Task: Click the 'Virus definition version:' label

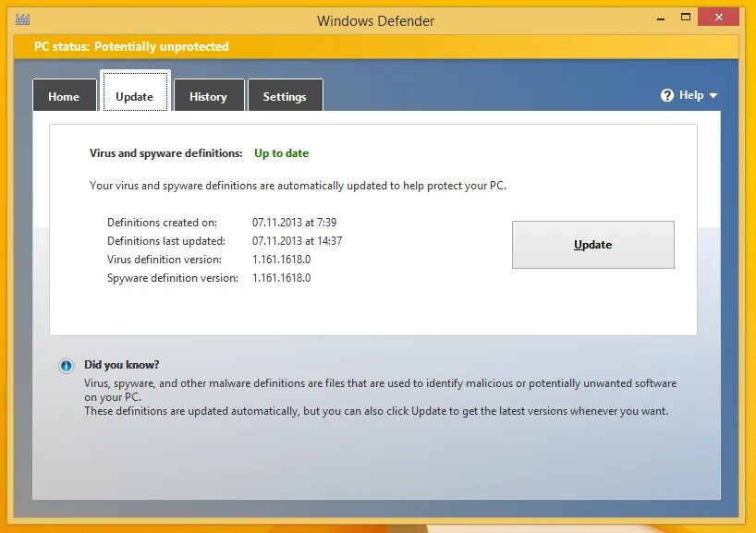Action: pos(165,260)
